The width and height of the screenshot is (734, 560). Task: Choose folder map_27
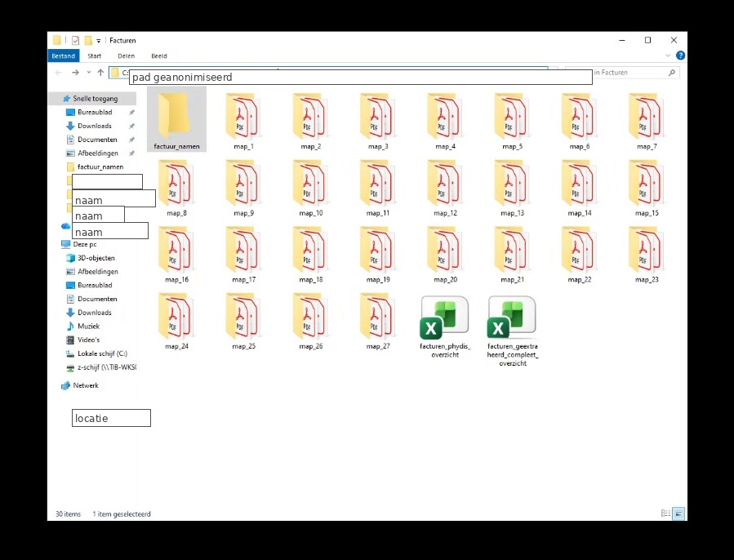click(x=378, y=321)
